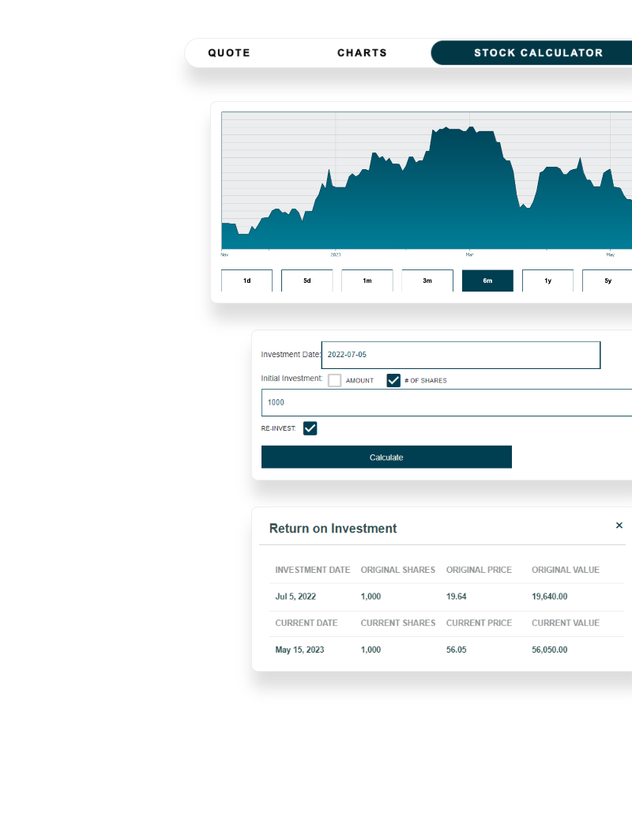This screenshot has height=840, width=632.
Task: Show the 1y chart range
Action: tap(547, 281)
